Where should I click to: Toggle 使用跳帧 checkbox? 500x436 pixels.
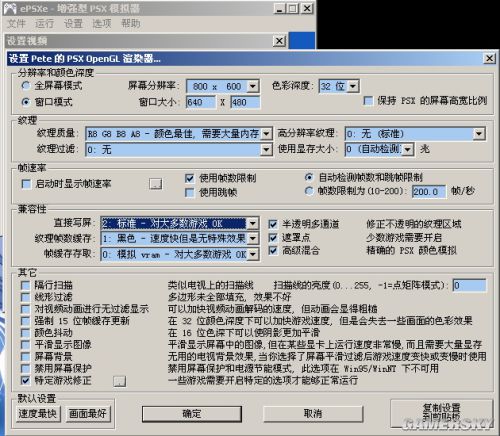[x=189, y=193]
